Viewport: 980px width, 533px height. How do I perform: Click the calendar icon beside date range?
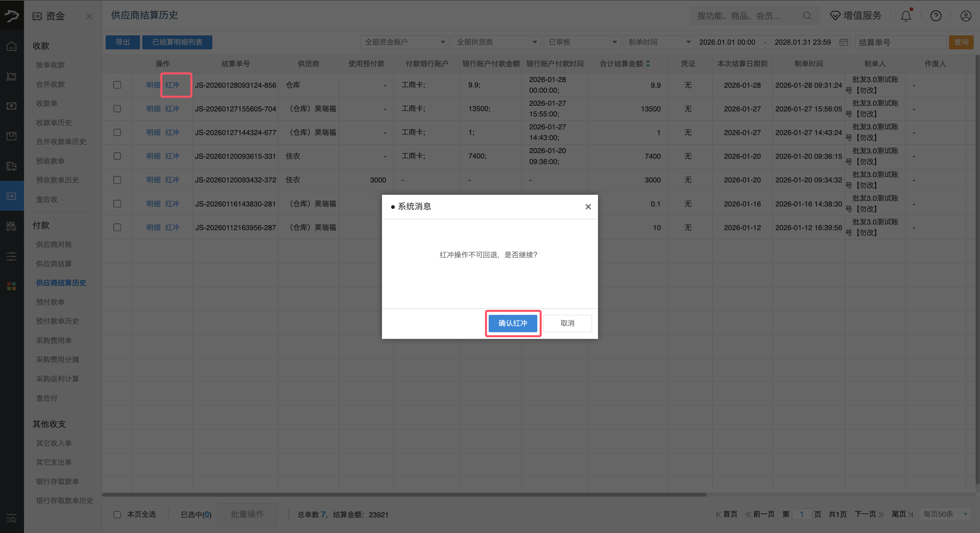pos(843,42)
